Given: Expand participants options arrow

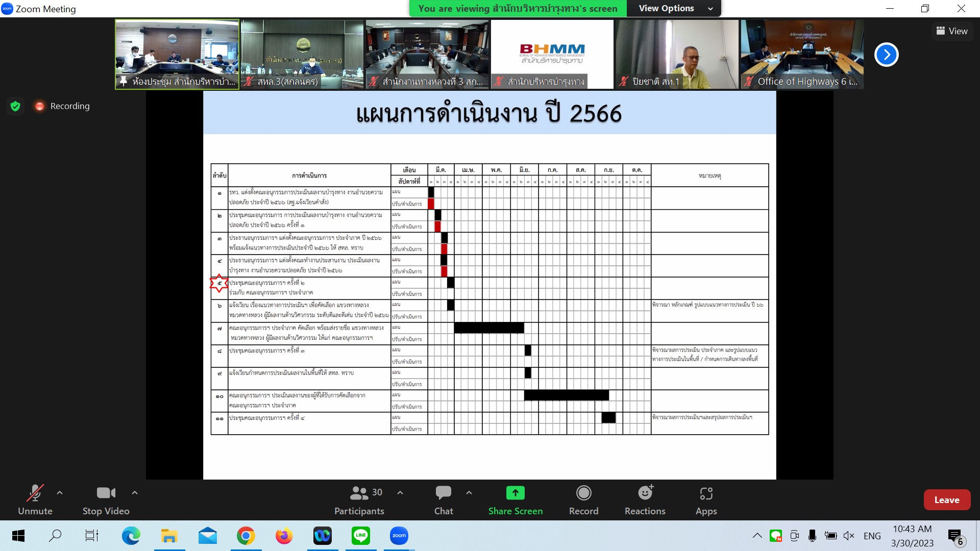Looking at the screenshot, I should click(x=400, y=493).
